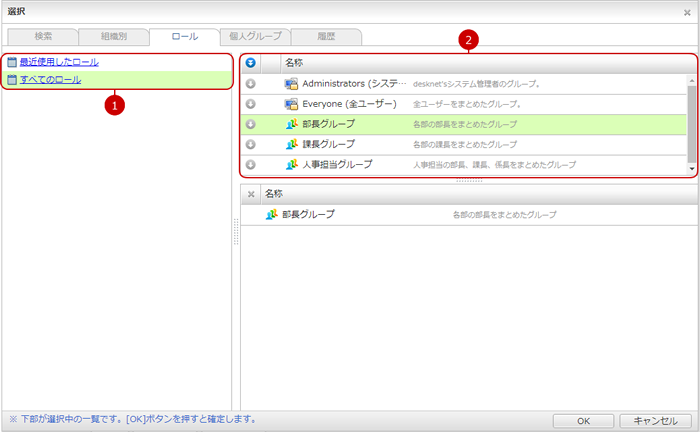Open the 検索 tab
The height and width of the screenshot is (432, 700).
[x=42, y=36]
